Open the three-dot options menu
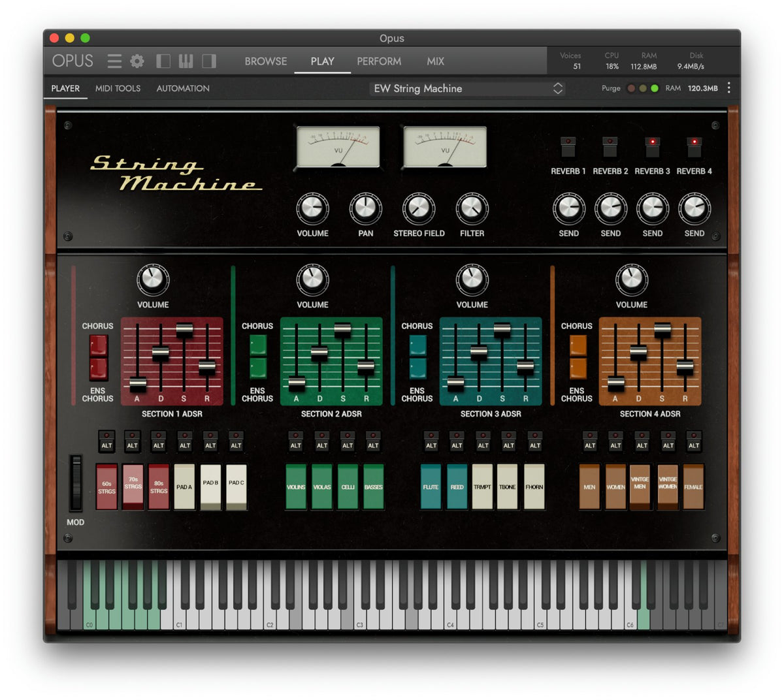 (x=729, y=87)
